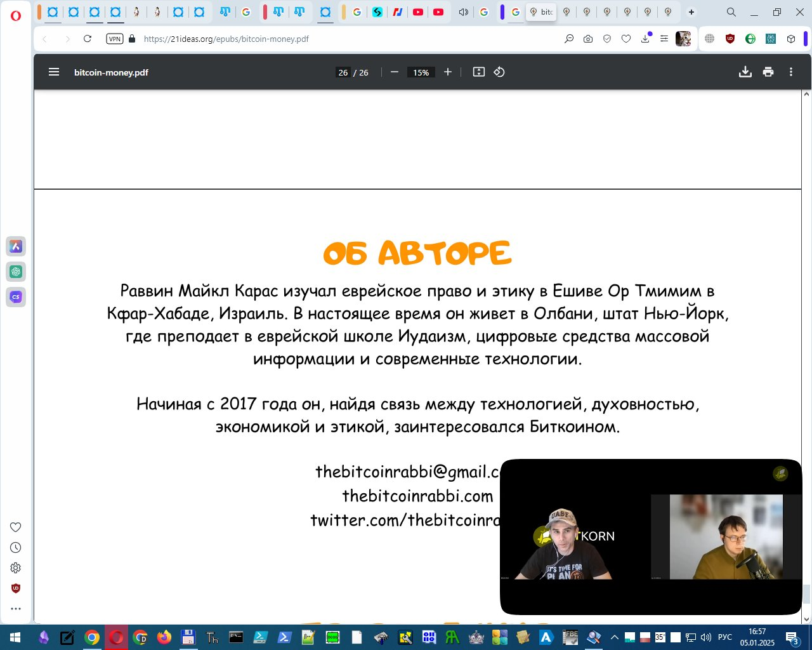The width and height of the screenshot is (812, 650).
Task: Open the volume control in system tray
Action: point(706,637)
